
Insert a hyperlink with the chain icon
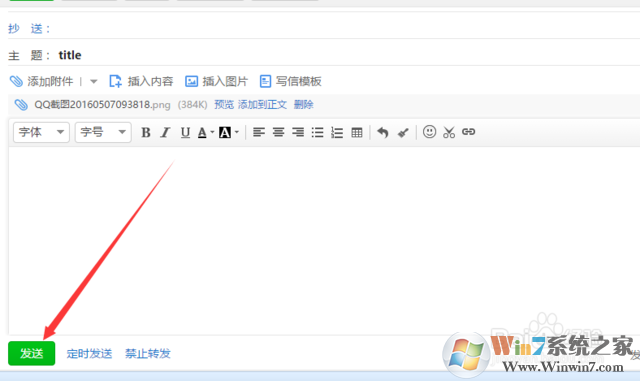pos(469,132)
